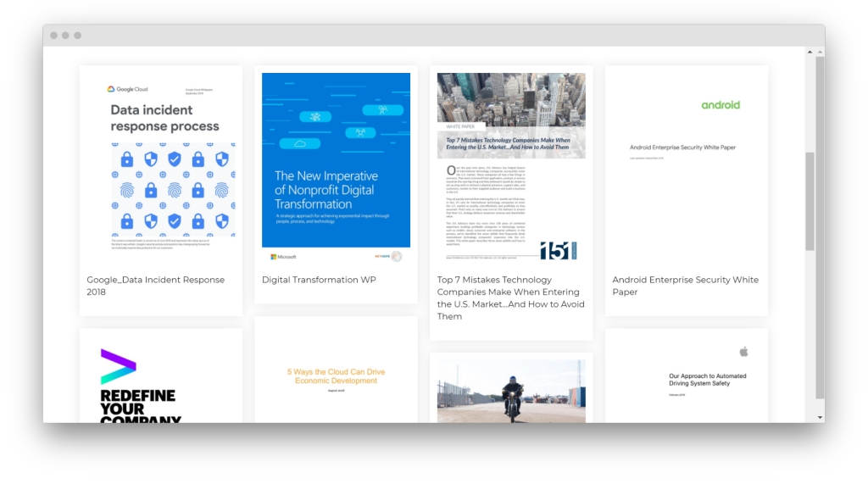Open the Top 7 Mistakes white paper thumbnail

coord(511,167)
